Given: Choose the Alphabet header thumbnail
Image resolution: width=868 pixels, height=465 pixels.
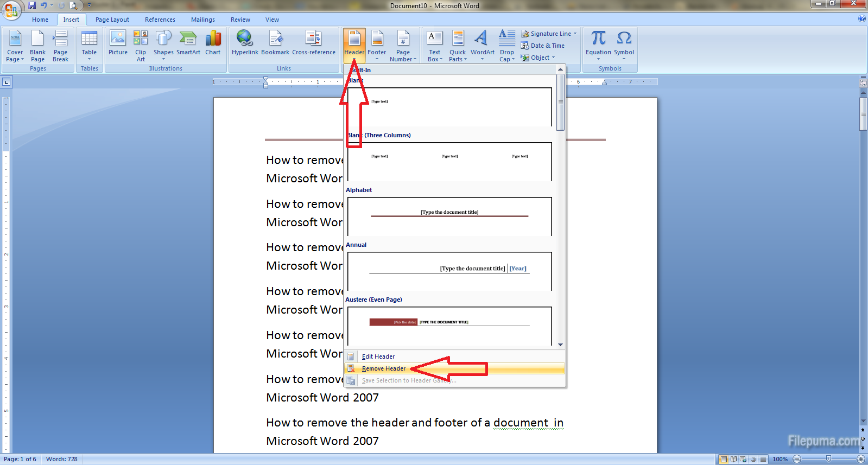Looking at the screenshot, I should [449, 216].
